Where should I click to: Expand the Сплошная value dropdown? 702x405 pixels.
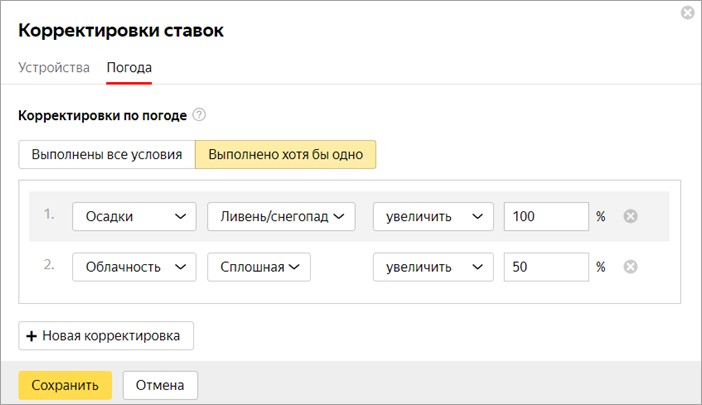259,267
